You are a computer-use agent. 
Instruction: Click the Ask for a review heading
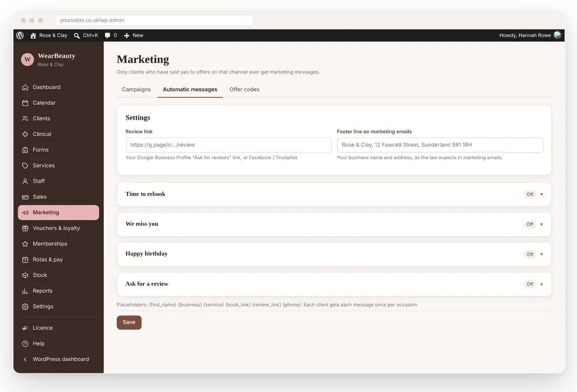coord(147,284)
